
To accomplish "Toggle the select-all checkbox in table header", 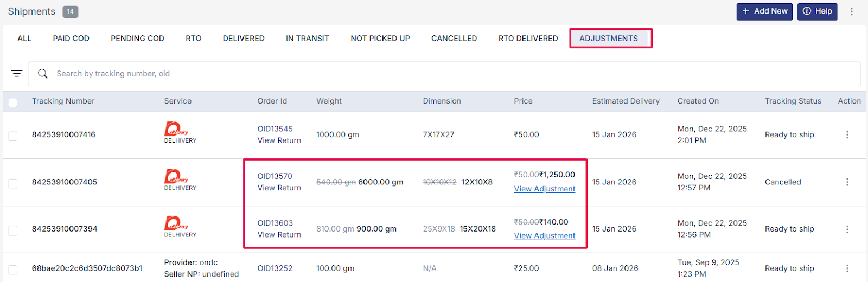I will pos(12,102).
